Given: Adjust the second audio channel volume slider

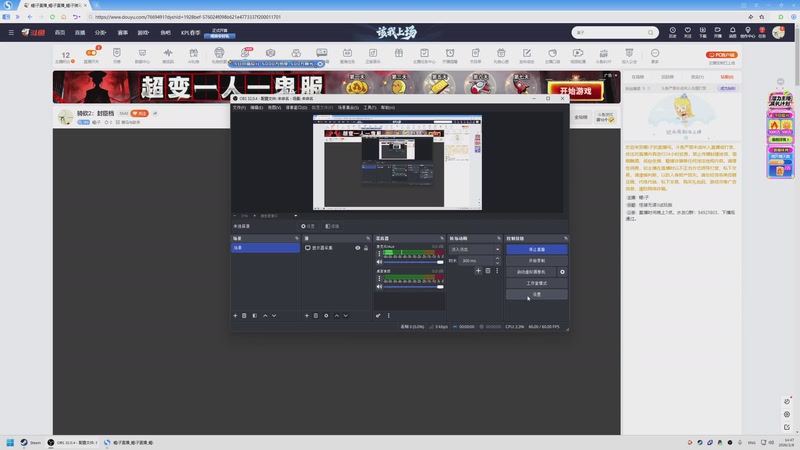Looking at the screenshot, I should pyautogui.click(x=413, y=287).
